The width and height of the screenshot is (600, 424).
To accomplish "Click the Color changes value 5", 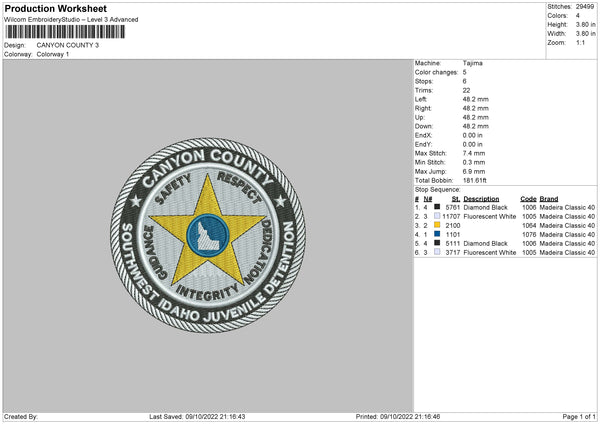I will 465,72.
